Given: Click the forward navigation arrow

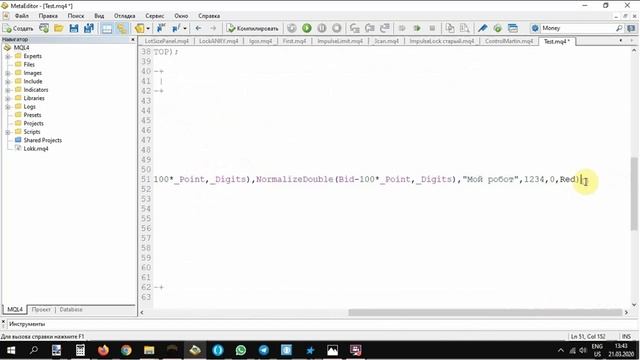Looking at the screenshot, I should tap(213, 28).
